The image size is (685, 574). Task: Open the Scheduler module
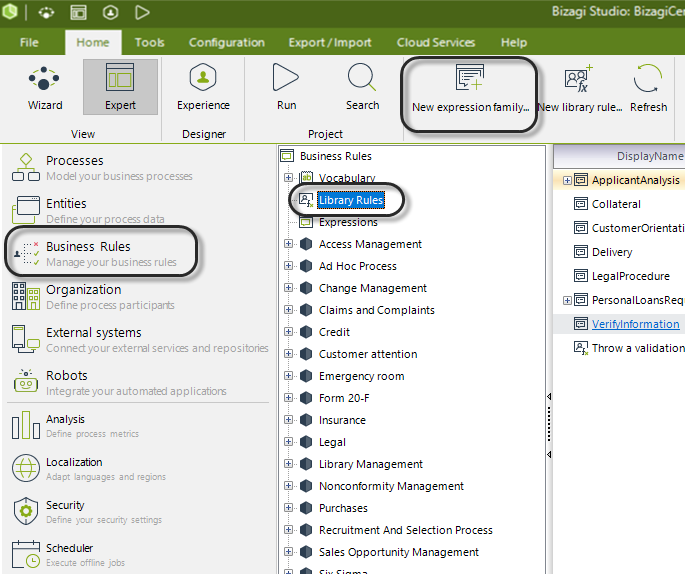click(x=69, y=554)
